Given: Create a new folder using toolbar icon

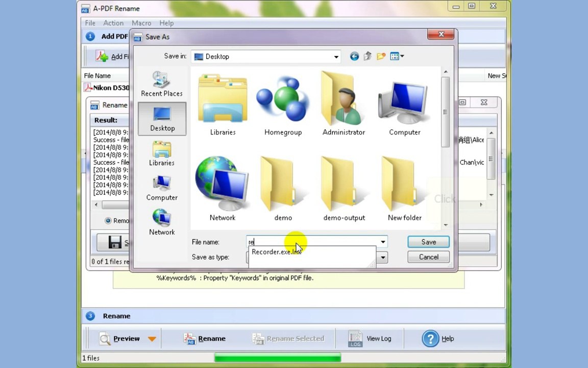Looking at the screenshot, I should (381, 56).
